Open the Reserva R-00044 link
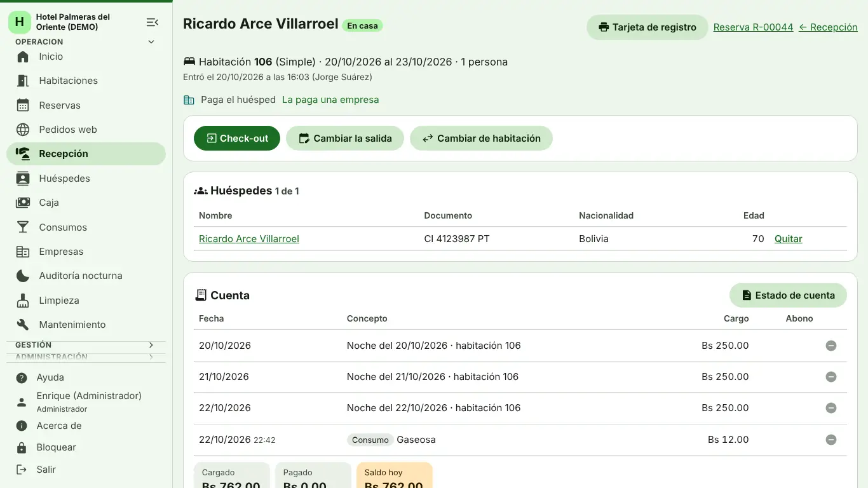The width and height of the screenshot is (868, 488). pos(753,27)
